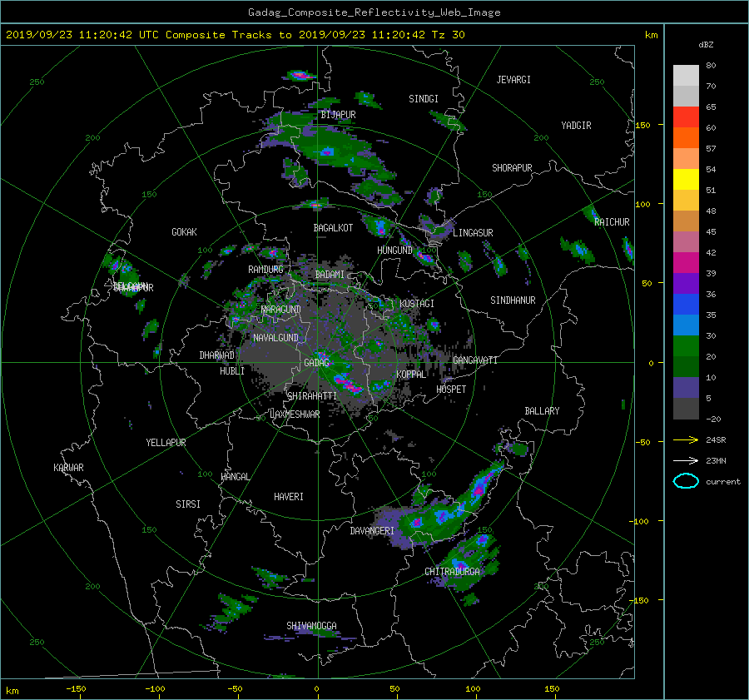Viewport: 749px width, 700px height.
Task: Click the HUNGUND city label
Action: point(394,251)
